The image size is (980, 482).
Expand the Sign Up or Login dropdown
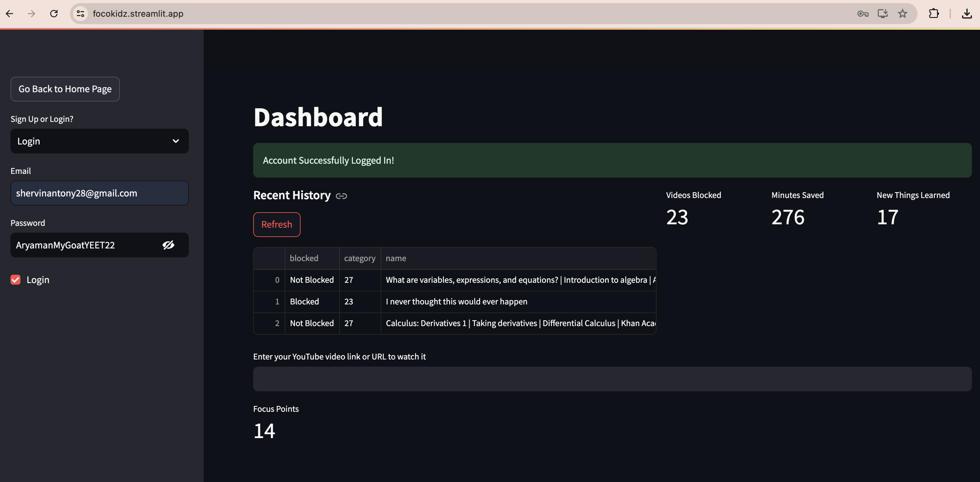click(100, 141)
